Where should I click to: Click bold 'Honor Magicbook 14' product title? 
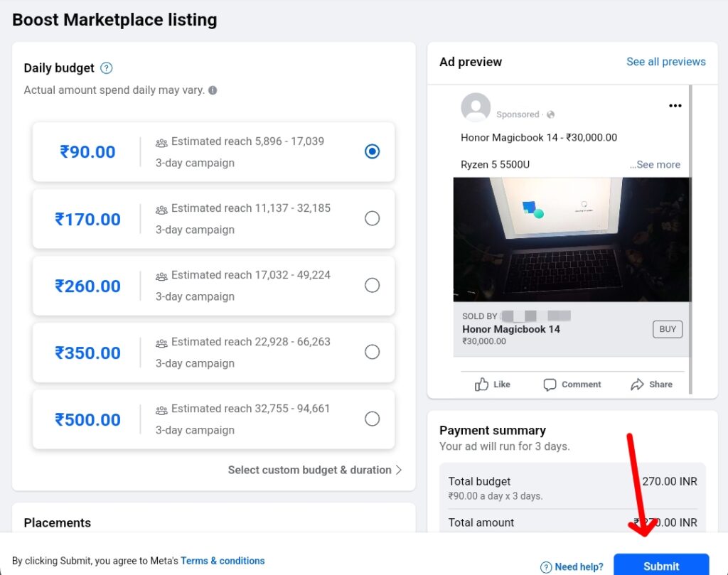pyautogui.click(x=510, y=329)
